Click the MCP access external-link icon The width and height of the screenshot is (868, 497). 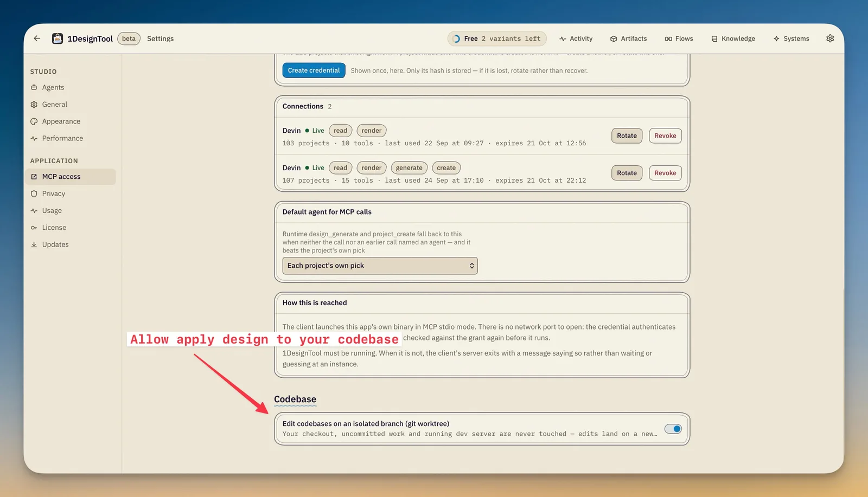34,177
